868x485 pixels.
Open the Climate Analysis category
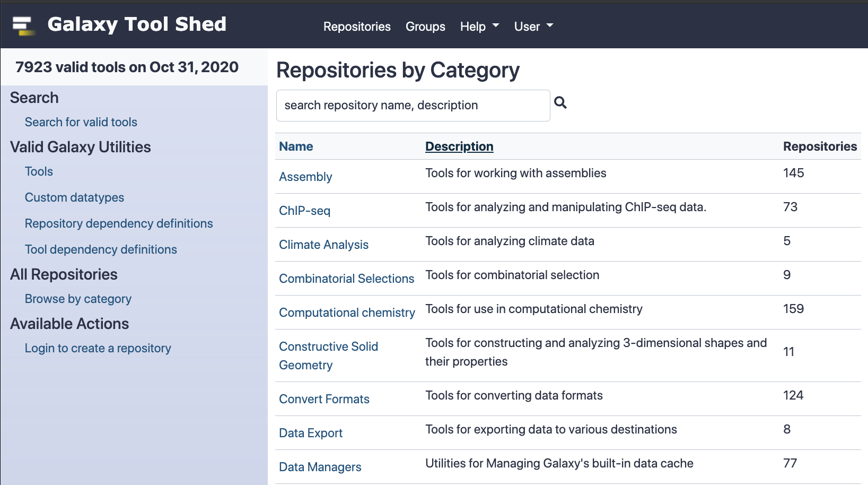point(323,245)
